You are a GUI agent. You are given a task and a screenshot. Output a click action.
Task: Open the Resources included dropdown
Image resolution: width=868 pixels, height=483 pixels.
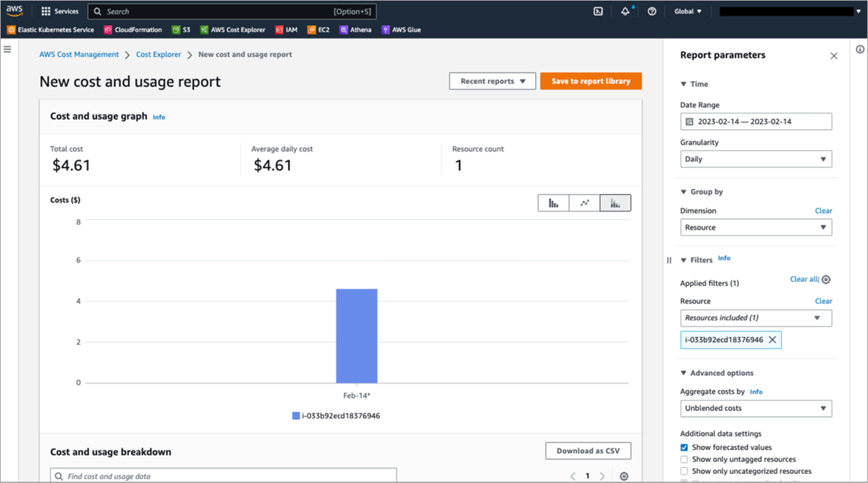click(x=756, y=318)
